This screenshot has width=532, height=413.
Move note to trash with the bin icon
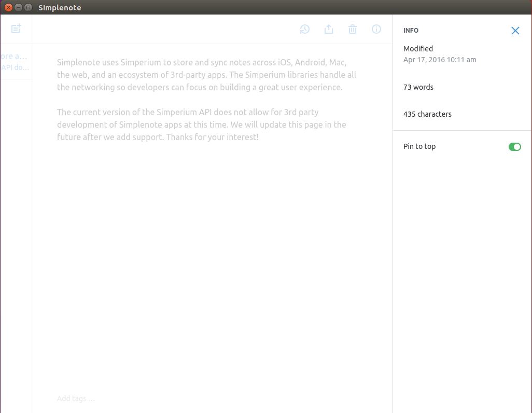[353, 29]
